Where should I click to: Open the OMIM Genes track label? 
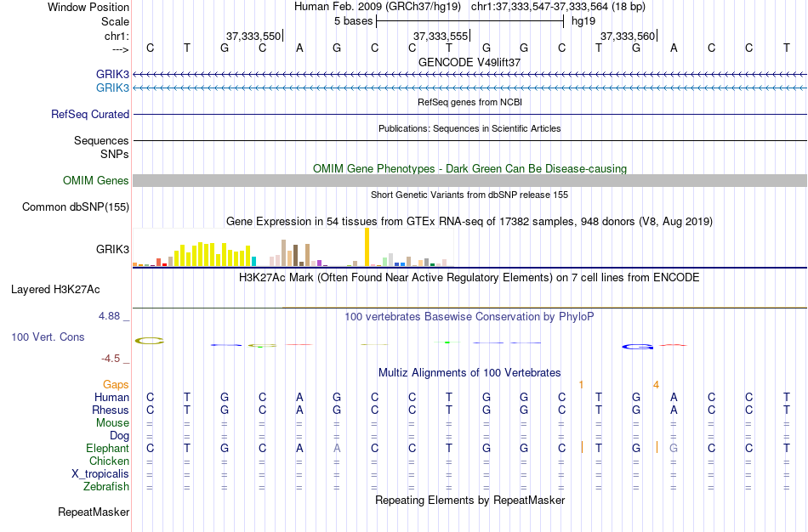point(96,181)
